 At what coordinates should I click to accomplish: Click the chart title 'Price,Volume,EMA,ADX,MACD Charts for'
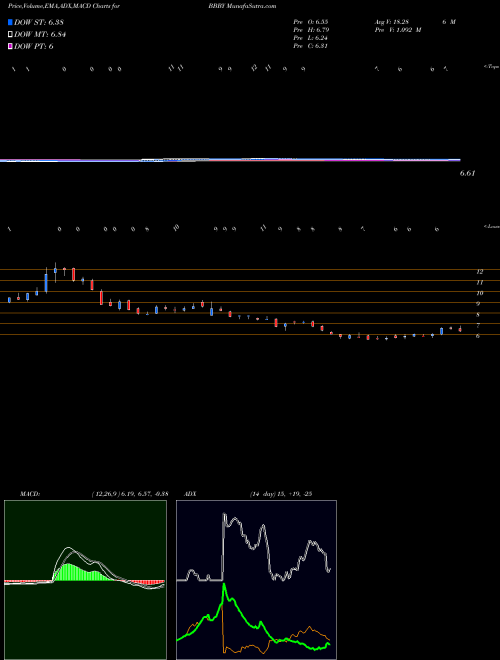tap(63, 7)
